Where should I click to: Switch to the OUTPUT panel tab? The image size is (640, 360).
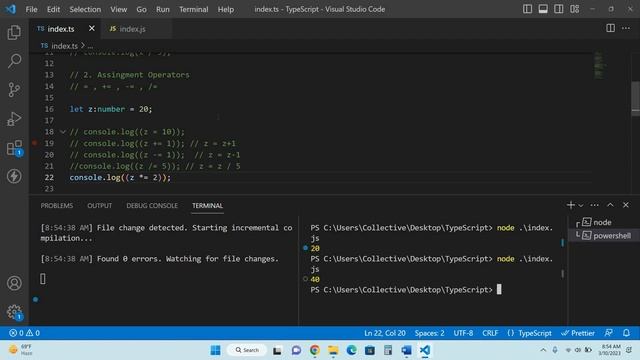click(x=99, y=205)
